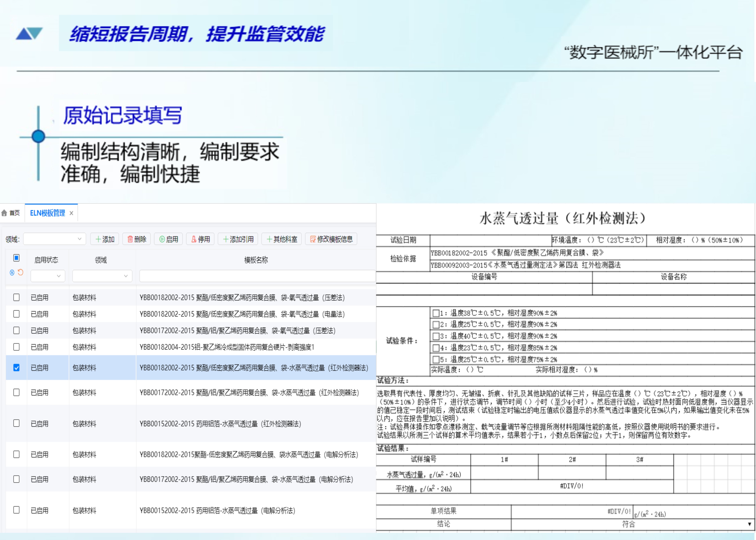Click the 启用 button

[x=169, y=239]
